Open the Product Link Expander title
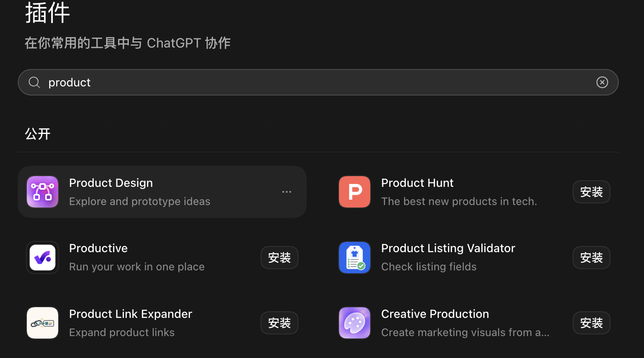The height and width of the screenshot is (358, 644). click(x=131, y=314)
